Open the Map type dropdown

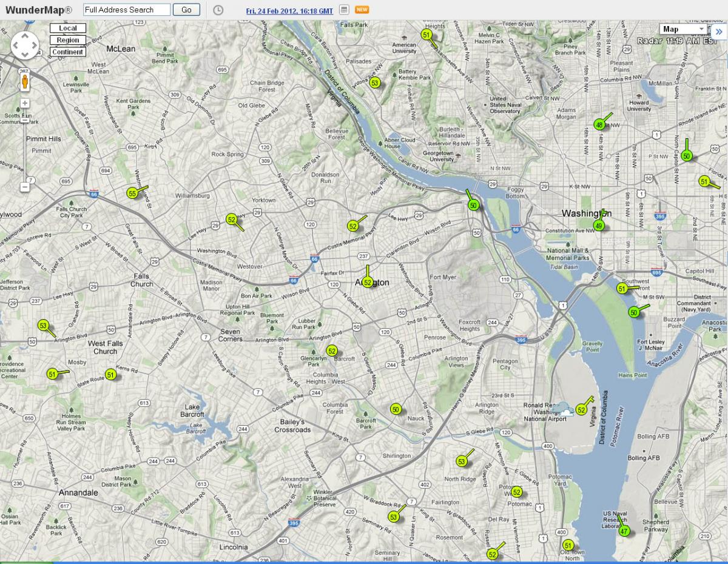pos(684,29)
